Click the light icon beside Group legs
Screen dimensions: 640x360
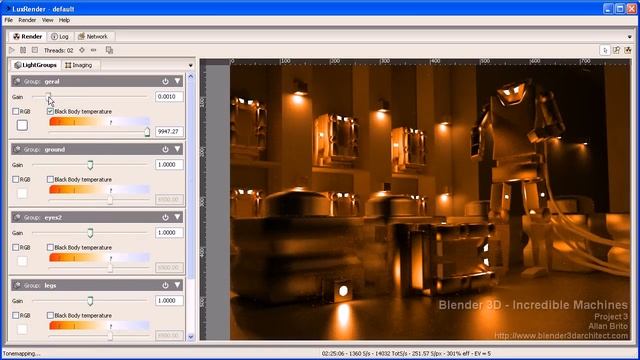point(17,285)
